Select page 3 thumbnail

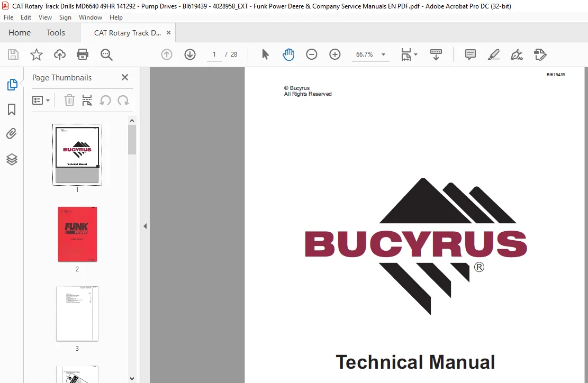point(77,313)
